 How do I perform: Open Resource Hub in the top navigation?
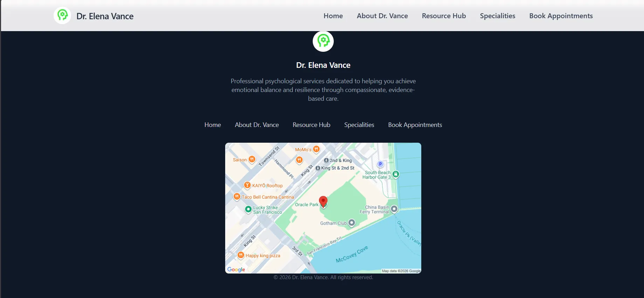pyautogui.click(x=444, y=16)
